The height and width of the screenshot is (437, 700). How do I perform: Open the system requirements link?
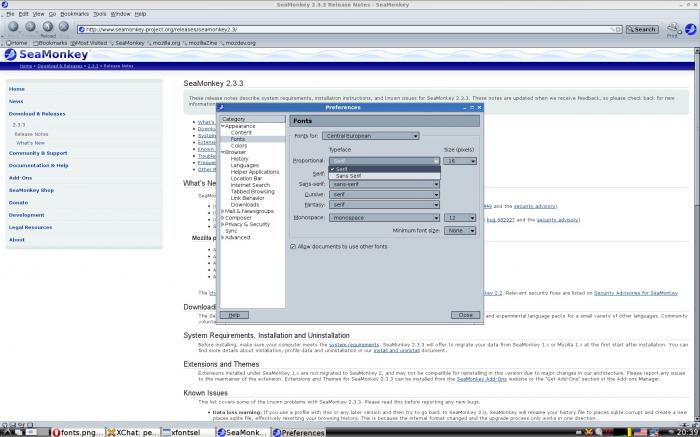(354, 345)
